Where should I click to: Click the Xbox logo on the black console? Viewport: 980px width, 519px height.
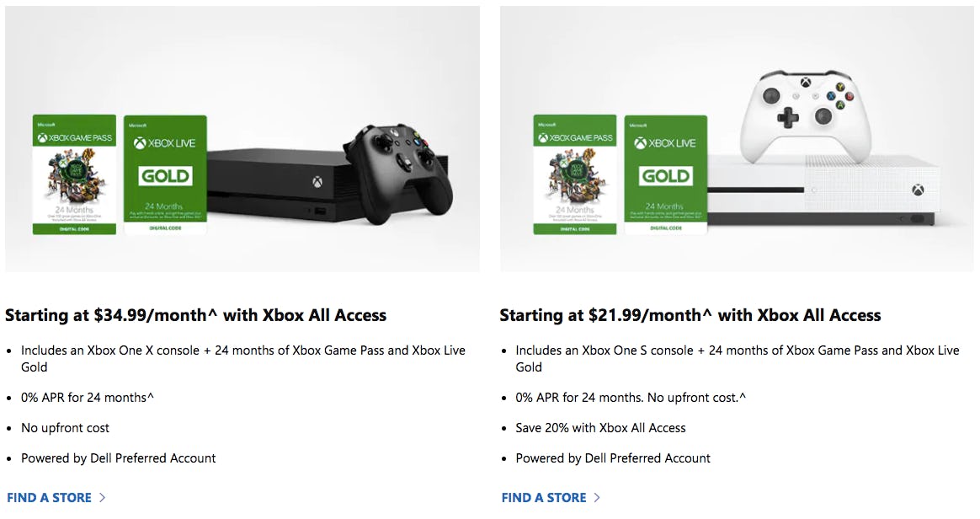(x=317, y=181)
